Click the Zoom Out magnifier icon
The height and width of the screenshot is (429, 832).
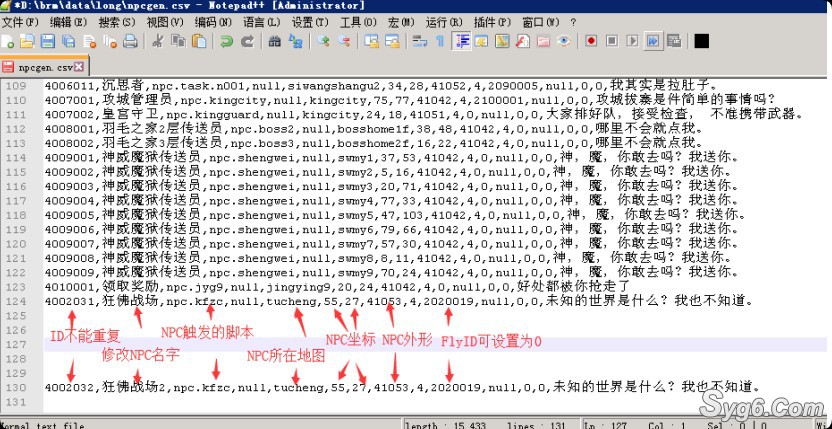point(344,41)
